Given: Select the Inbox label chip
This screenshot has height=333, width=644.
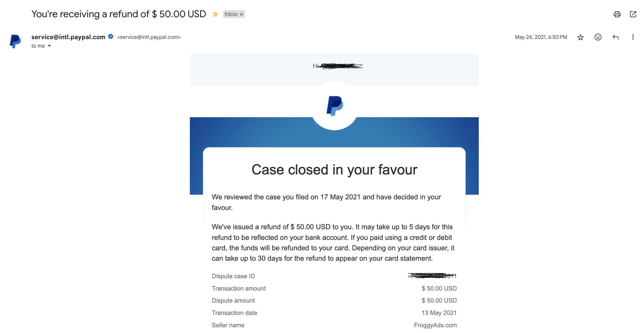Looking at the screenshot, I should [231, 14].
